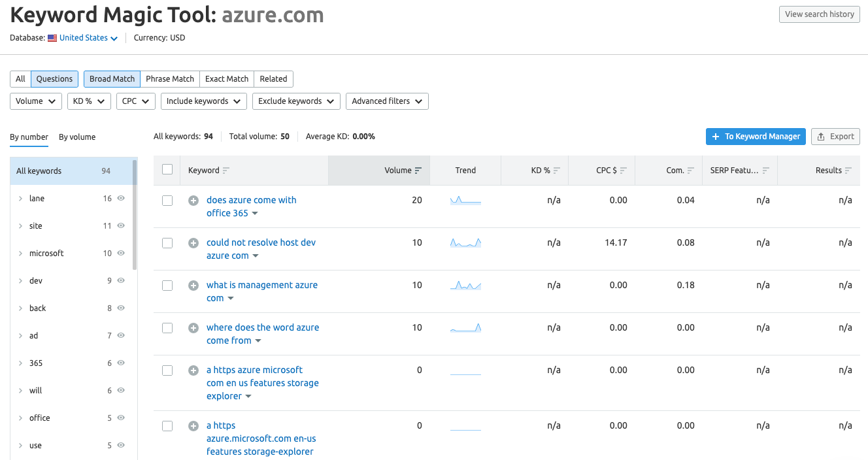Toggle eye icon for 'dev' group
This screenshot has width=868, height=460.
[121, 281]
